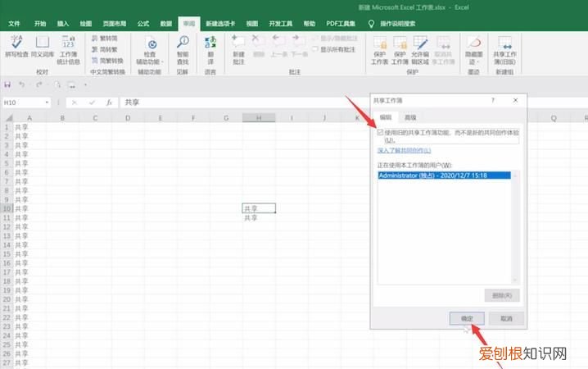Cancel dialog with 取消 button
The width and height of the screenshot is (588, 369).
506,318
